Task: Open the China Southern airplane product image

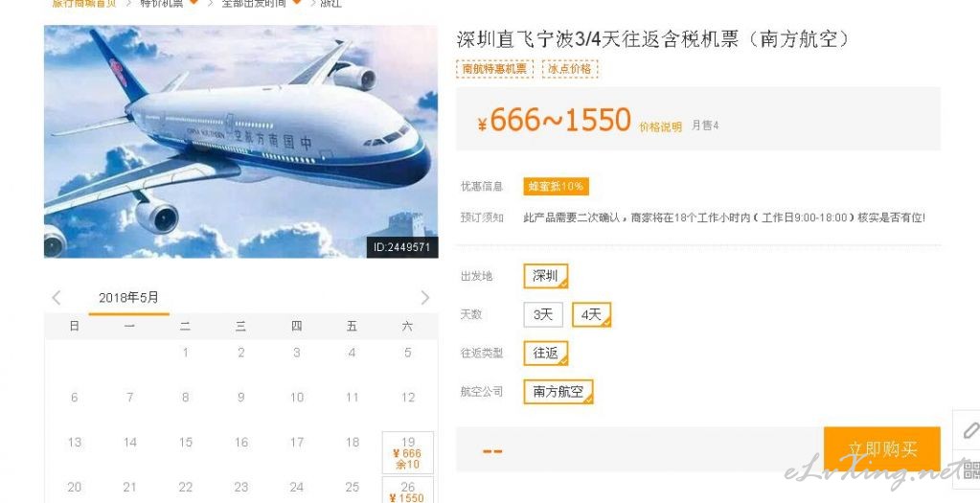Action: pos(240,141)
